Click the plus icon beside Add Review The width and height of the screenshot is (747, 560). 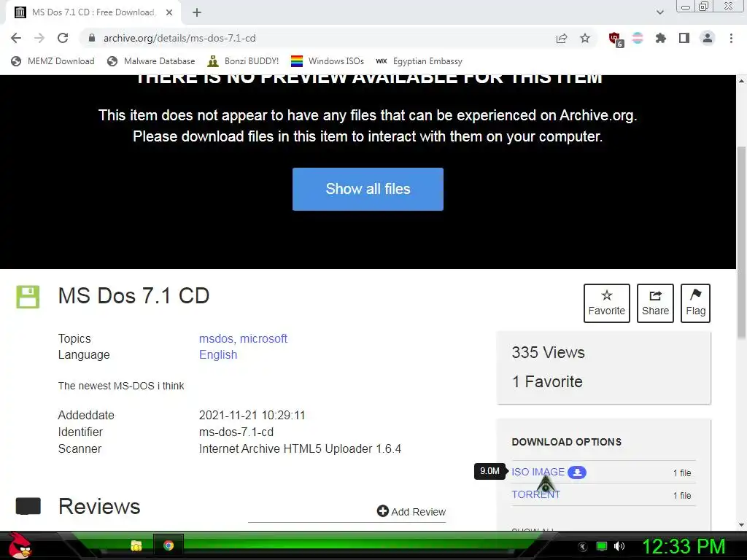382,511
